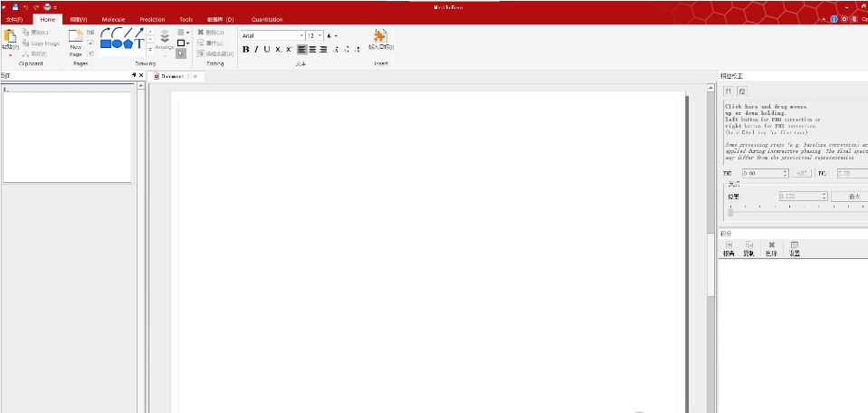
Task: Toggle Bold formatting
Action: tap(246, 49)
